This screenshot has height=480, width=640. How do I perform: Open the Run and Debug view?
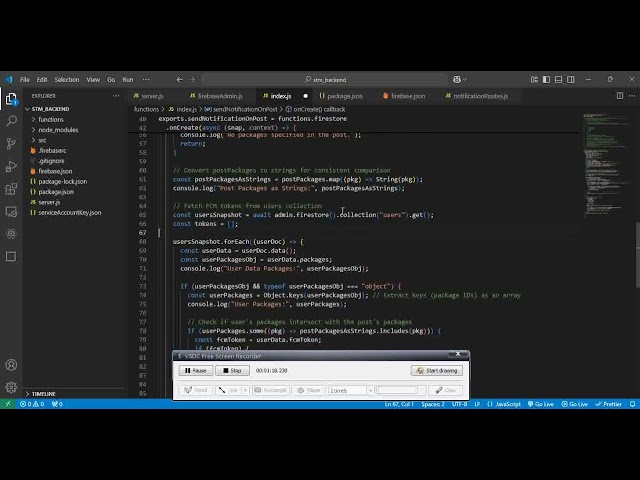(x=11, y=166)
